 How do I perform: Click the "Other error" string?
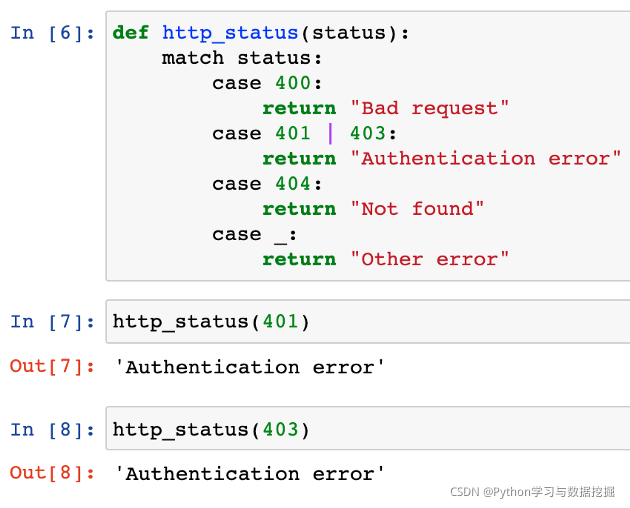click(x=430, y=259)
